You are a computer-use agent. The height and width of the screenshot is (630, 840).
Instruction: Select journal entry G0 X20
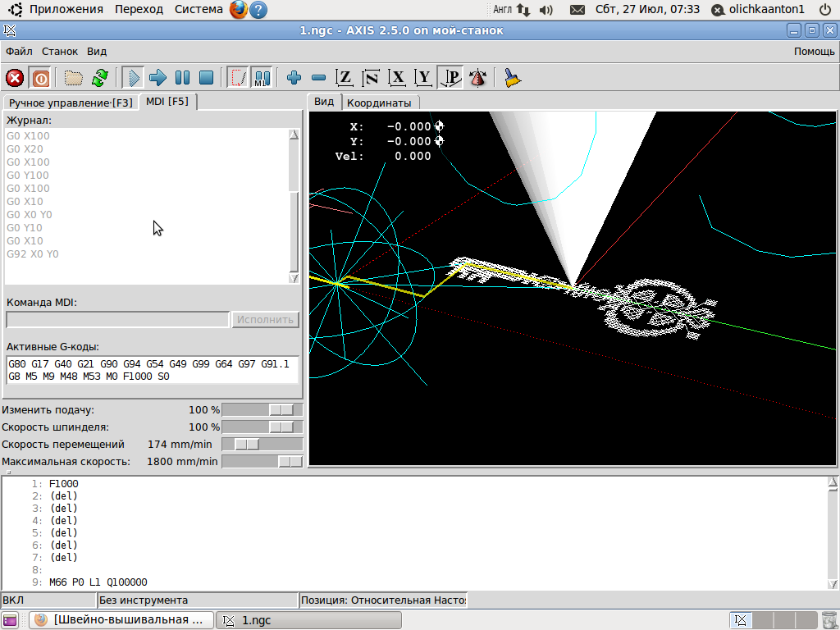pos(25,149)
